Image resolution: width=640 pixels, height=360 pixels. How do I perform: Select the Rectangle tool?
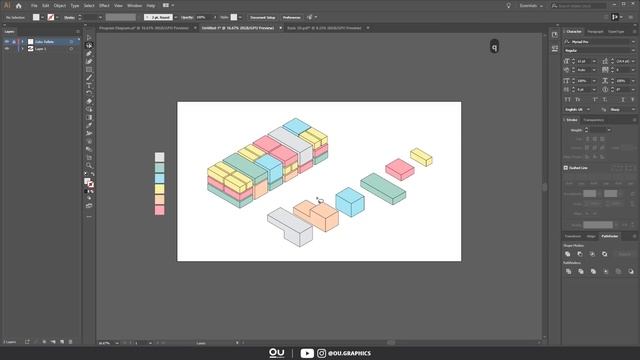click(x=89, y=69)
